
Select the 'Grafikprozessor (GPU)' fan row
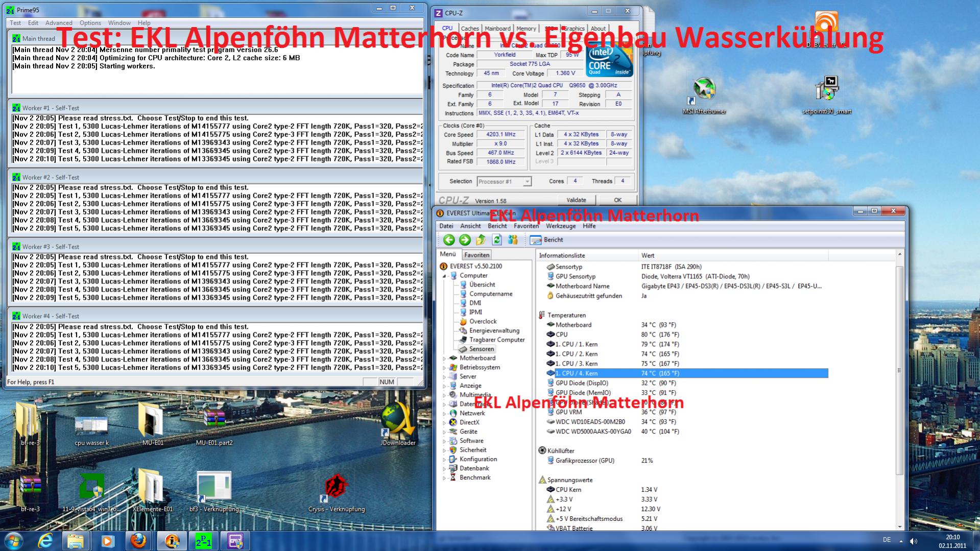click(x=687, y=461)
